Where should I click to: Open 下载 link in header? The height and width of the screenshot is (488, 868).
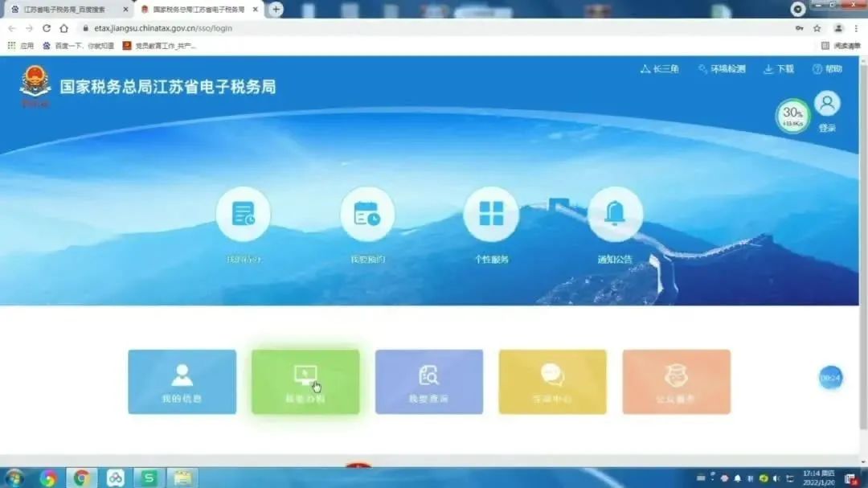[x=779, y=69]
